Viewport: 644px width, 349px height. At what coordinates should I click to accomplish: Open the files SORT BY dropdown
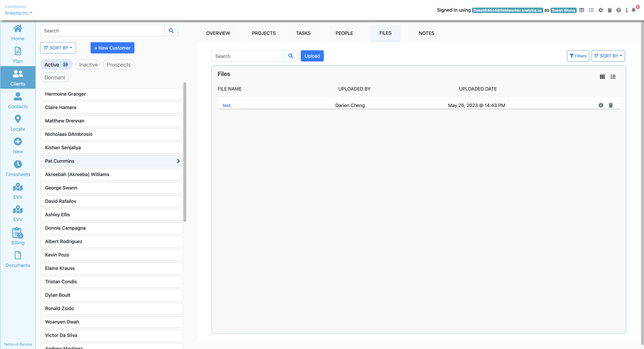coord(608,56)
